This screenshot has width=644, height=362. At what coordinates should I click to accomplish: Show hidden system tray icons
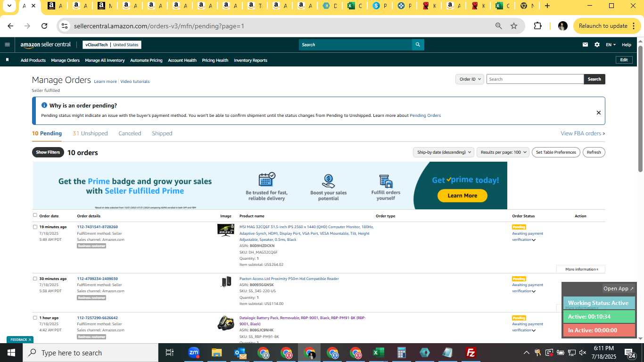(x=526, y=353)
